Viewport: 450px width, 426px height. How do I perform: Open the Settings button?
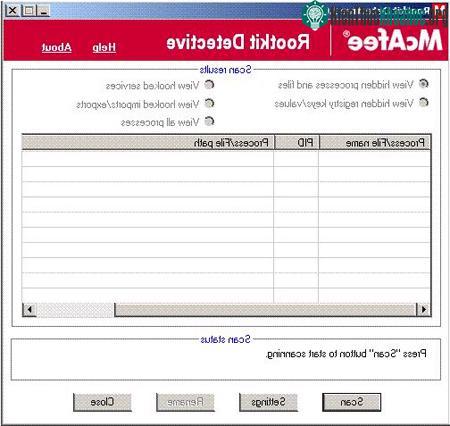[x=268, y=402]
